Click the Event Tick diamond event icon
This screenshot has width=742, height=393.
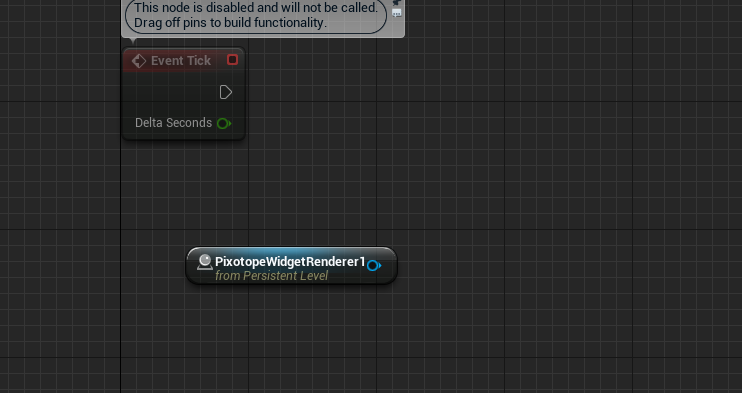[x=139, y=61]
